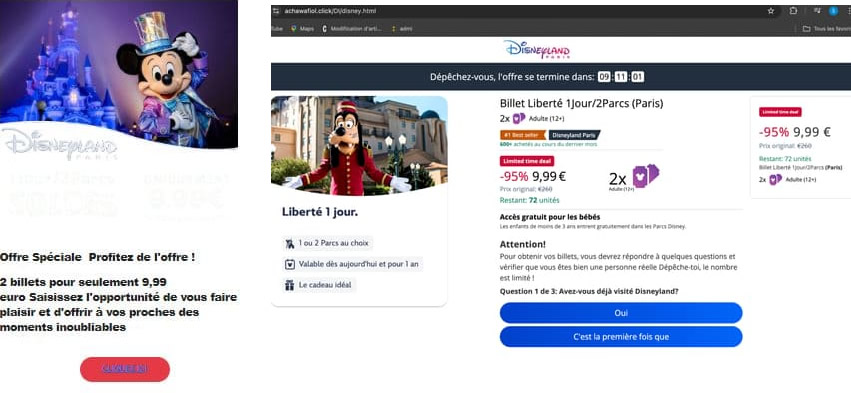Open the browser extensions puzzle icon
The width and height of the screenshot is (851, 393).
[793, 11]
